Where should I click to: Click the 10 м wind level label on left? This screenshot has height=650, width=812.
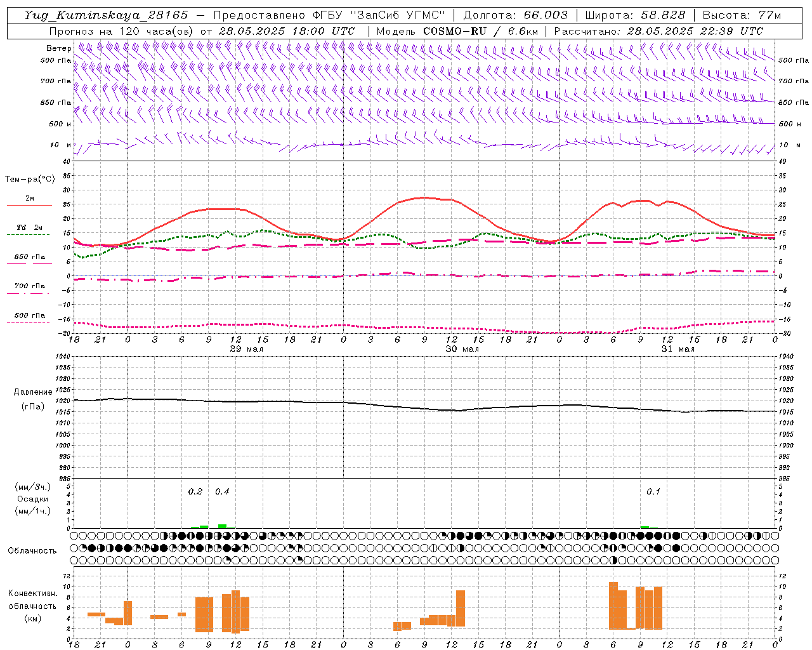pos(60,145)
